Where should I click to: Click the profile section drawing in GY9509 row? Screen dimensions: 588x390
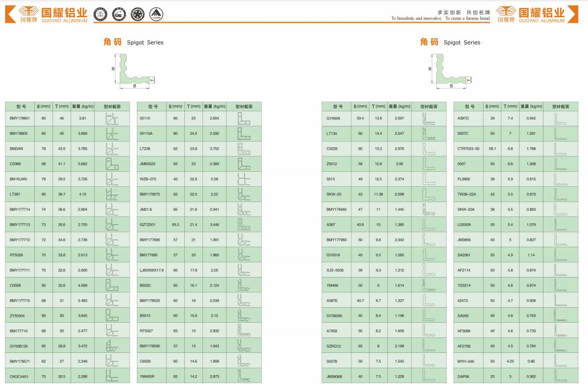pos(429,118)
